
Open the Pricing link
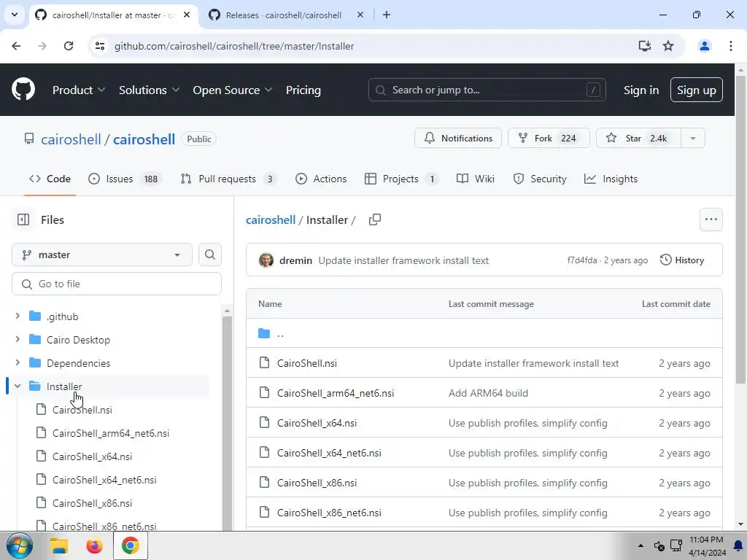(303, 90)
